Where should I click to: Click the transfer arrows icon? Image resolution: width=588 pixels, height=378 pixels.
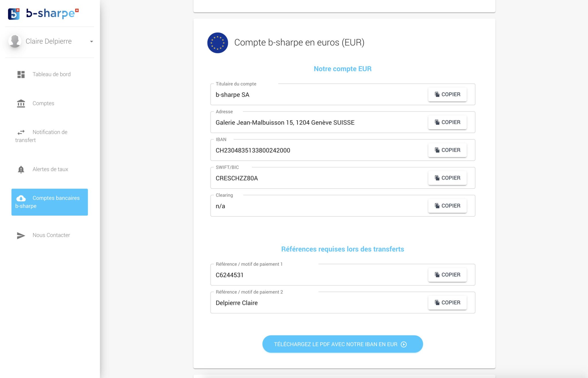pyautogui.click(x=21, y=132)
